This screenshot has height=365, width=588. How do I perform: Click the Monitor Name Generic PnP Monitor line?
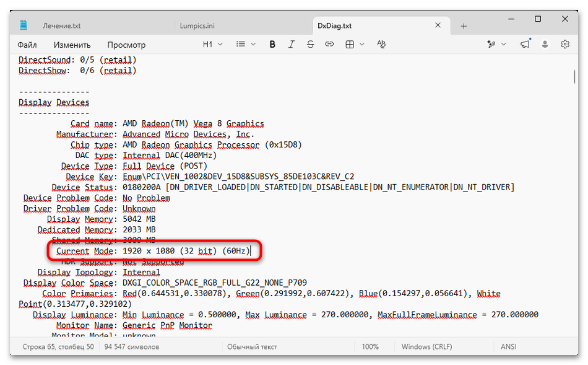pyautogui.click(x=134, y=325)
